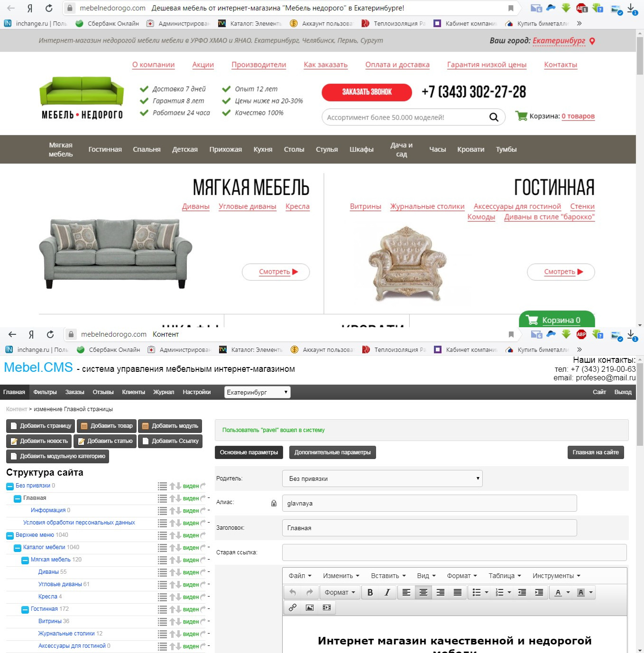The width and height of the screenshot is (644, 653).
Task: Go back in the bottom CMS browser window
Action: point(12,334)
